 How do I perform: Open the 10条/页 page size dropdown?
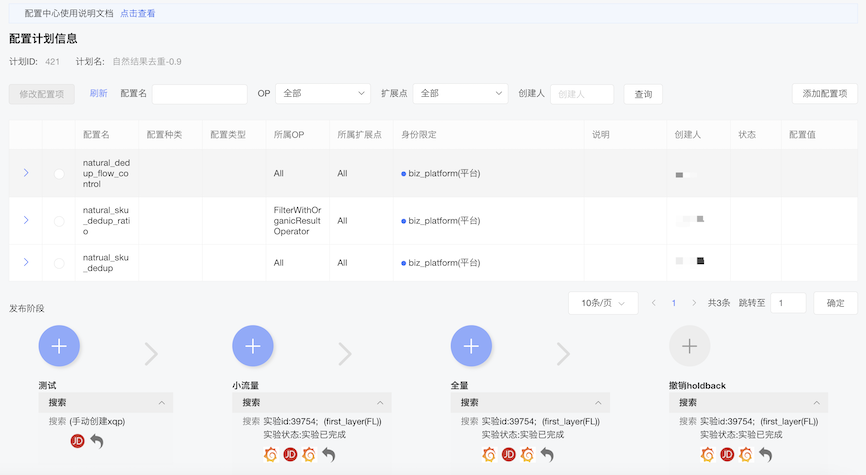pyautogui.click(x=603, y=303)
